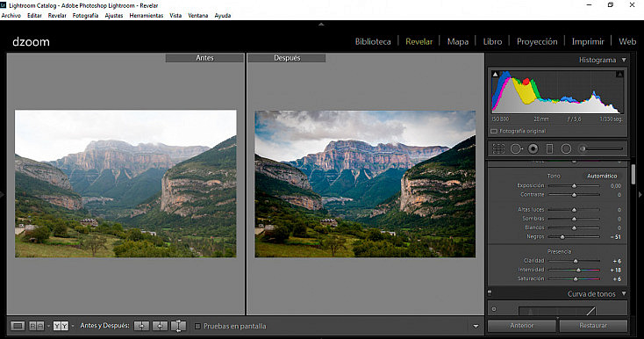
Task: Toggle highlight clipping indicator in histogram
Action: [x=619, y=75]
